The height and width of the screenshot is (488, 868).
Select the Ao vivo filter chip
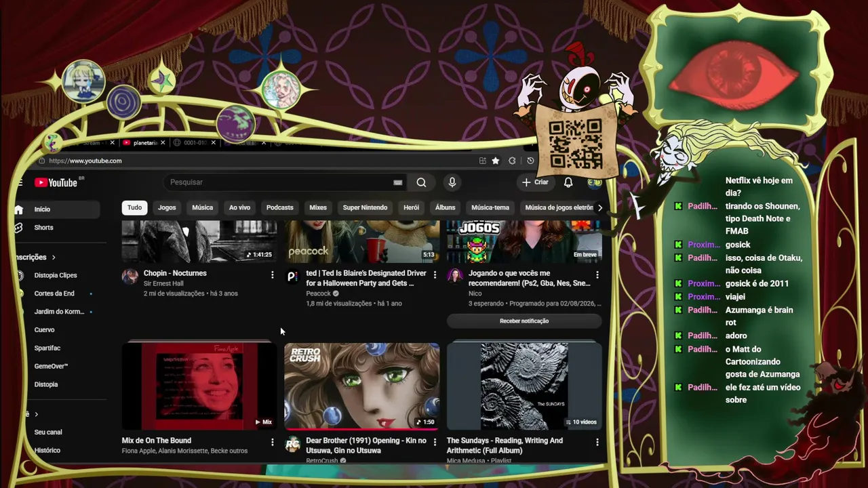(239, 207)
